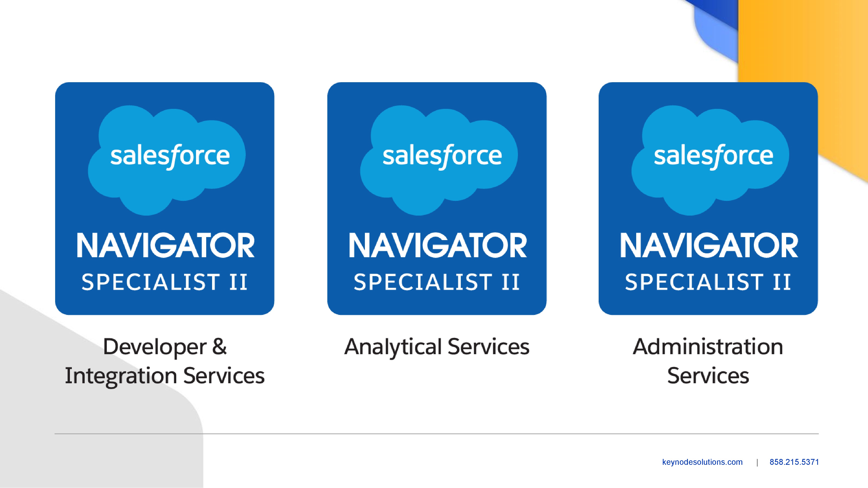868x488 pixels.
Task: Open the keynodesolutions.com link
Action: coord(702,462)
